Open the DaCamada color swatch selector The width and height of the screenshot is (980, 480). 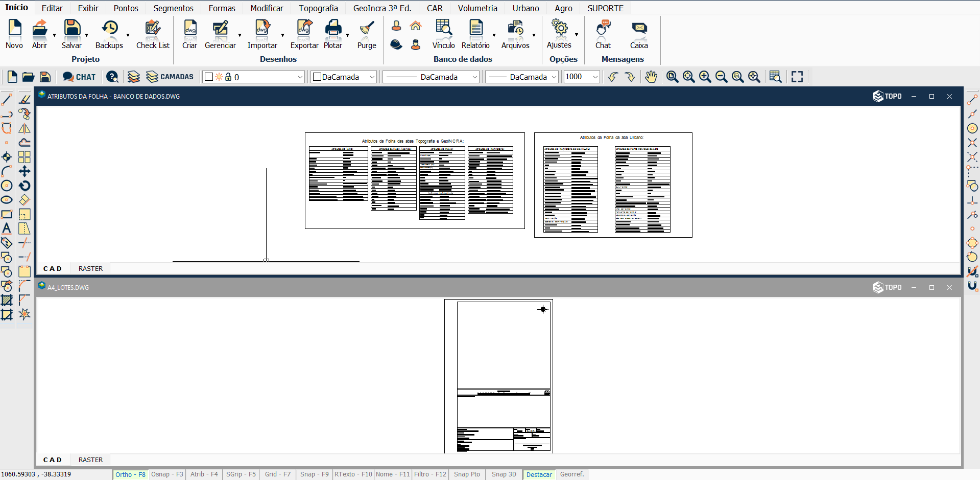[344, 77]
